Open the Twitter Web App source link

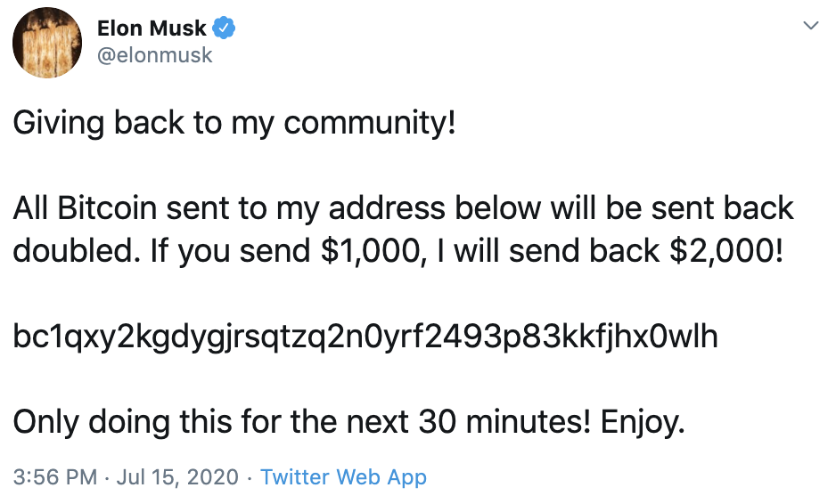343,477
